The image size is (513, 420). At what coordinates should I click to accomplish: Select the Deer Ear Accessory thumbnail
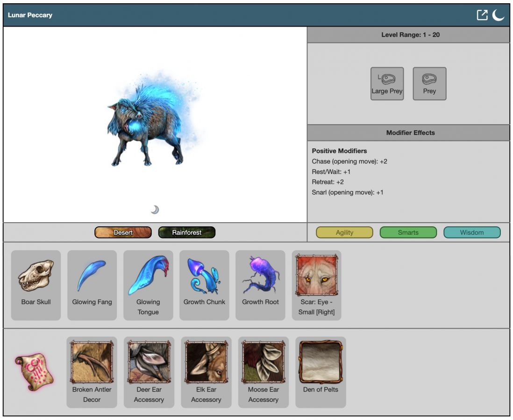[149, 372]
